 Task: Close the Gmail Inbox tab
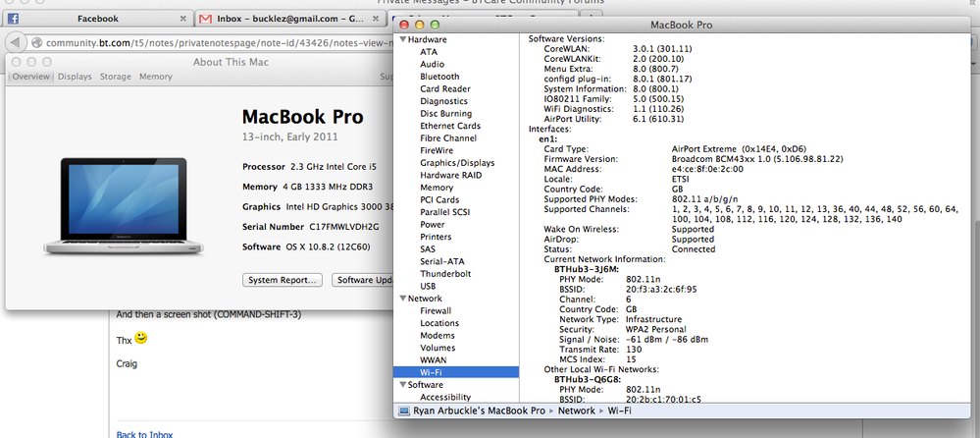point(374,19)
